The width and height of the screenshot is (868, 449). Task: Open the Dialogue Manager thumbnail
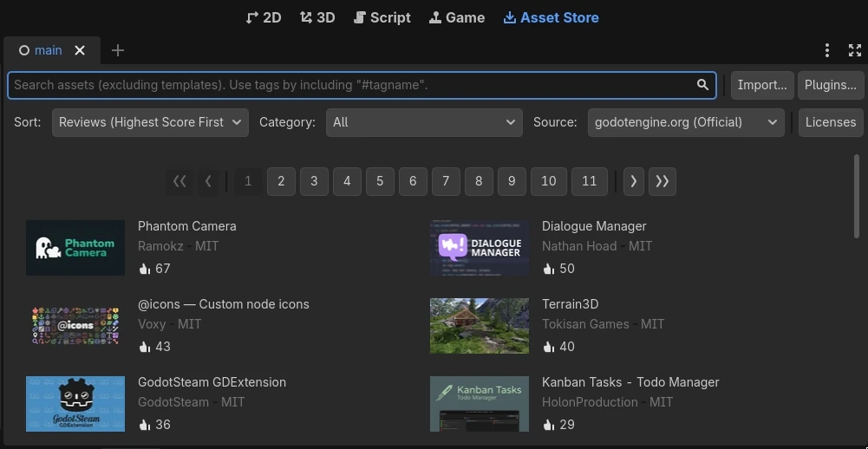tap(480, 248)
